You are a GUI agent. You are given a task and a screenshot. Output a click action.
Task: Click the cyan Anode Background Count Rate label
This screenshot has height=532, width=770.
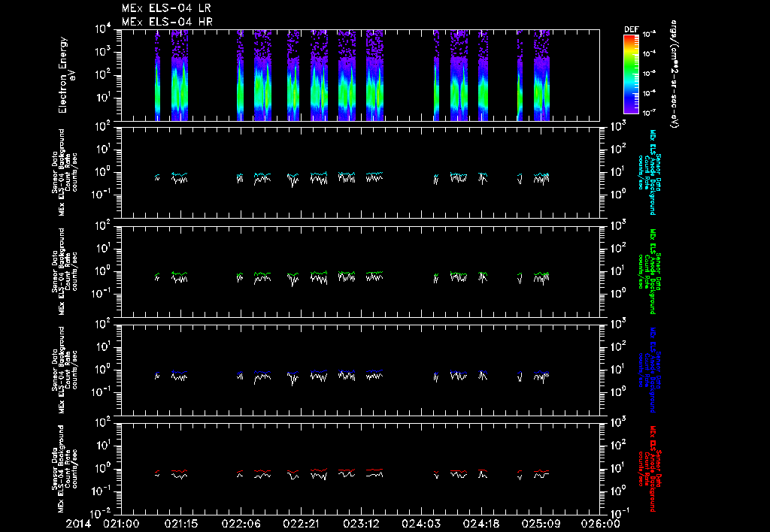click(x=649, y=172)
